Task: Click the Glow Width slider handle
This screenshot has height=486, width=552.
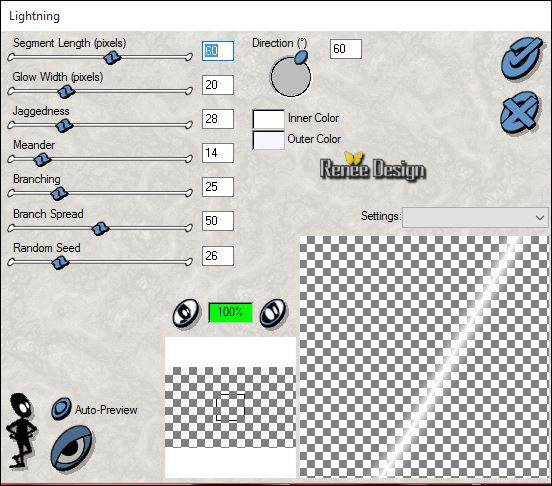Action: coord(66,92)
